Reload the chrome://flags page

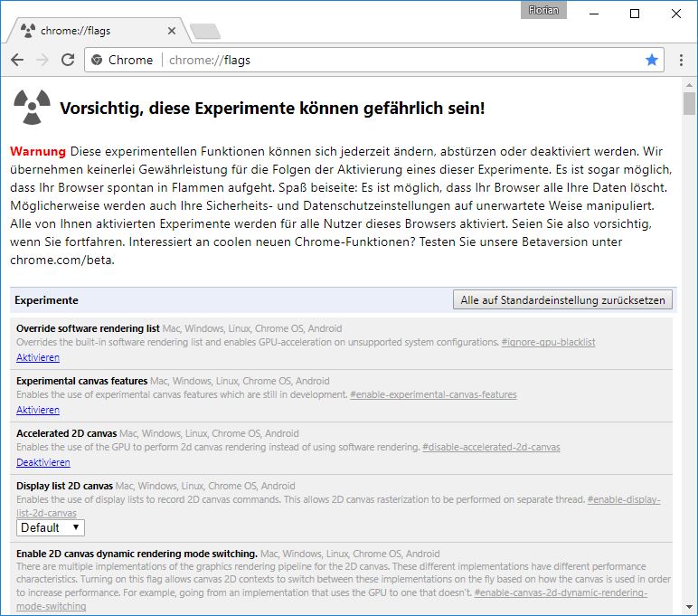67,60
